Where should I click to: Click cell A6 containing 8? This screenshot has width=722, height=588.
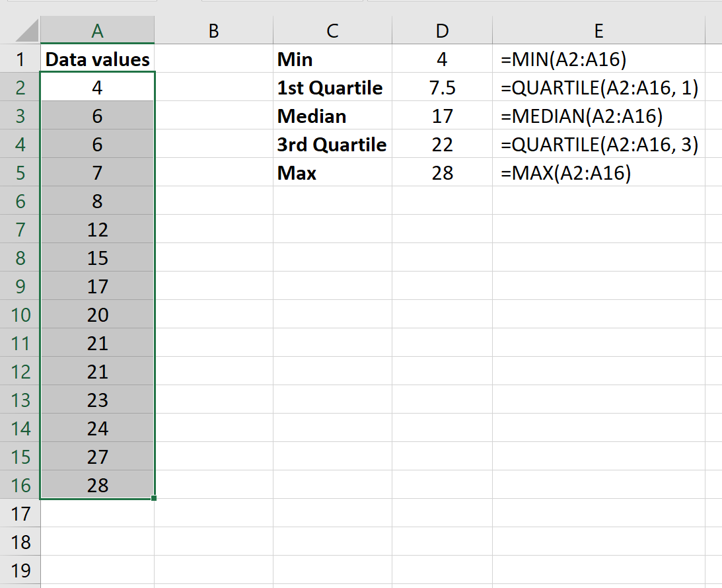click(x=97, y=202)
